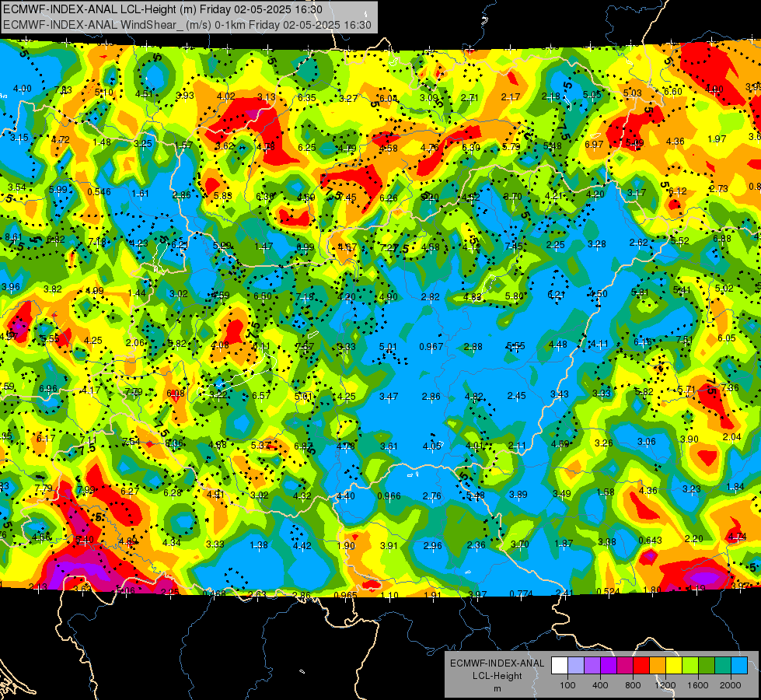The image size is (761, 700).
Task: Click the wind shear value 1.47
Action: pyautogui.click(x=264, y=247)
